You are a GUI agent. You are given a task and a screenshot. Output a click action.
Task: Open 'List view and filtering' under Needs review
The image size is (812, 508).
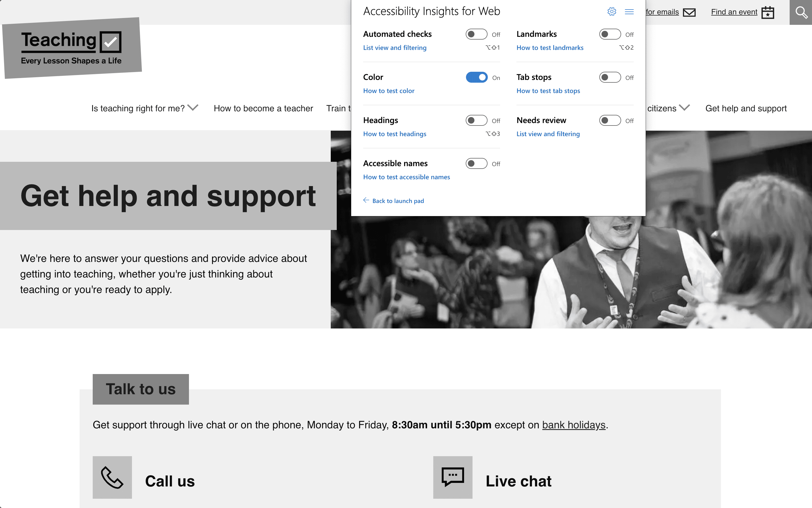[548, 134]
